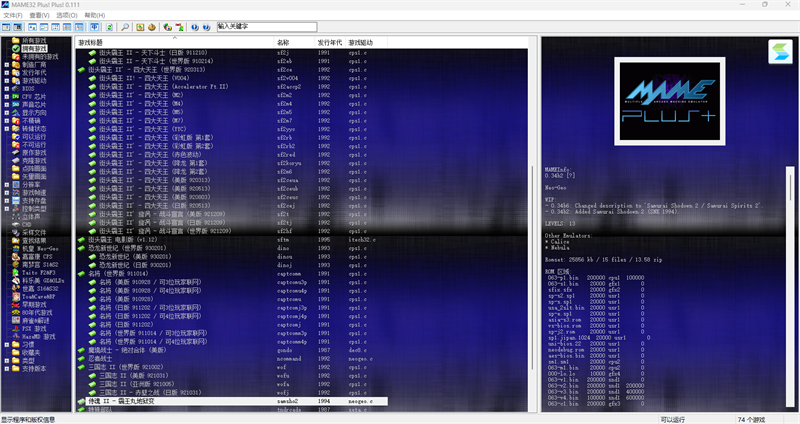Select the 原作游戏 filter
800x424 pixels.
click(x=34, y=153)
